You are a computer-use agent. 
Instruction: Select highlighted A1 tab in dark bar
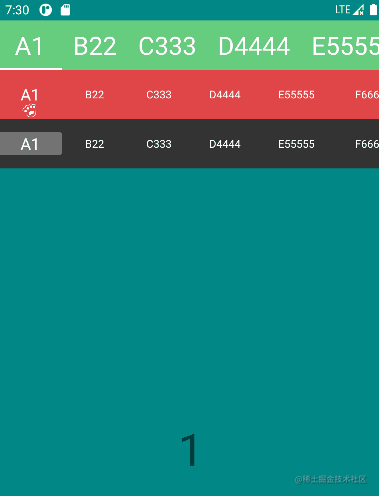click(x=31, y=144)
